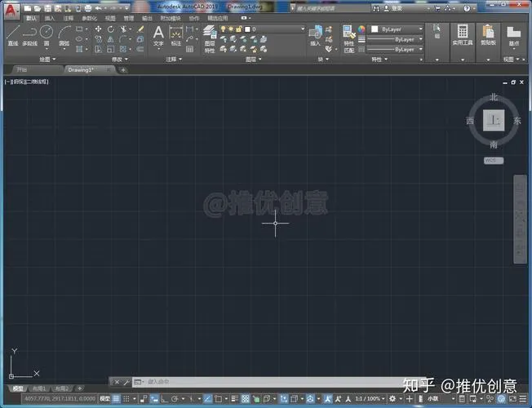The width and height of the screenshot is (532, 408).
Task: Open the workspace settings gear dropdown
Action: (395, 398)
